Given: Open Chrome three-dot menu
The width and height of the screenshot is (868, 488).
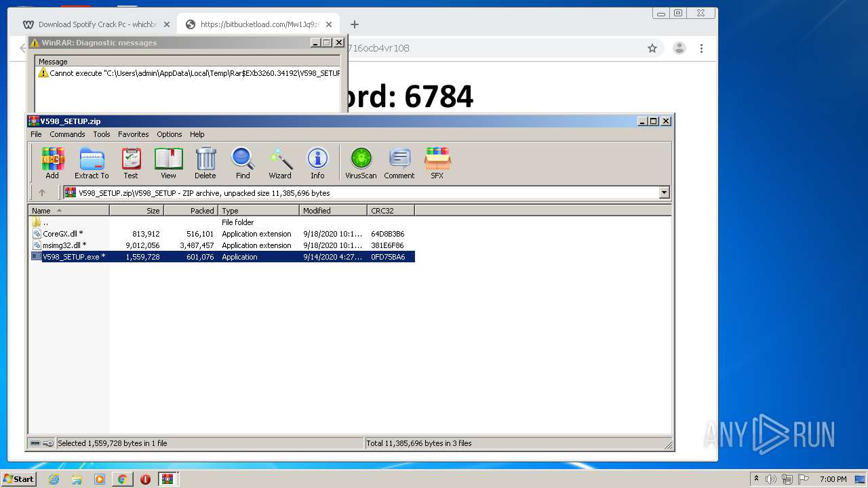Looking at the screenshot, I should [x=702, y=48].
